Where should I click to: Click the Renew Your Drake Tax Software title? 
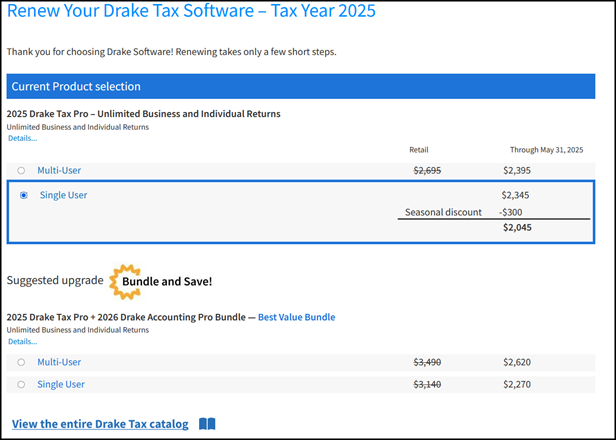pos(191,11)
